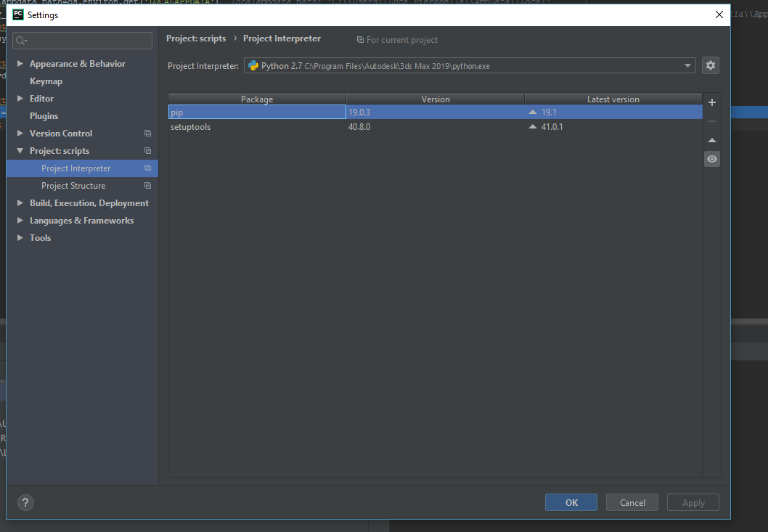Click the project-level icon beside Project Interpreter

(x=147, y=168)
